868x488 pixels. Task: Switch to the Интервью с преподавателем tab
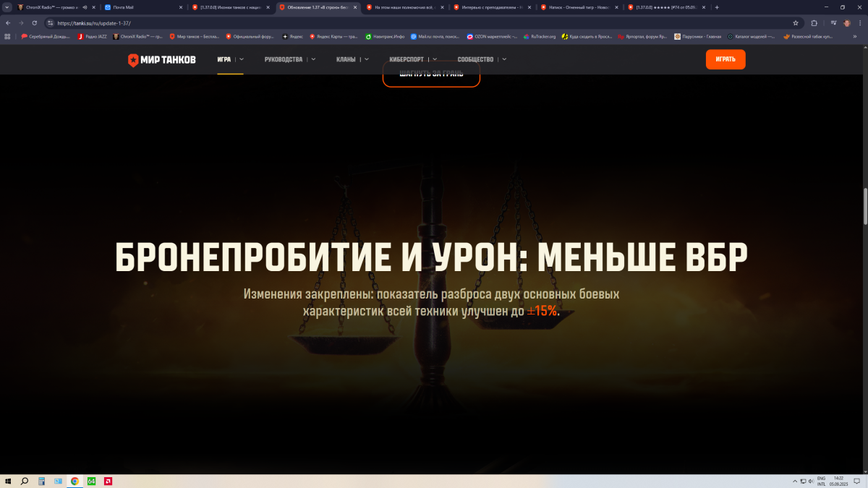click(x=493, y=7)
